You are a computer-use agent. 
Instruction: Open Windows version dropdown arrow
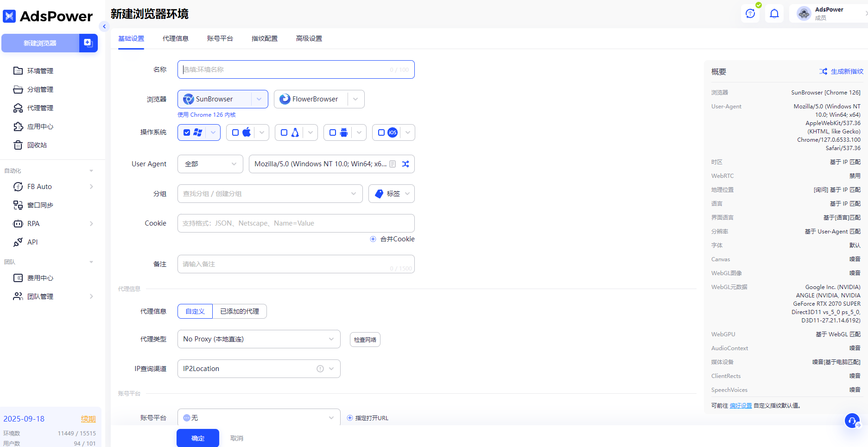pos(213,132)
